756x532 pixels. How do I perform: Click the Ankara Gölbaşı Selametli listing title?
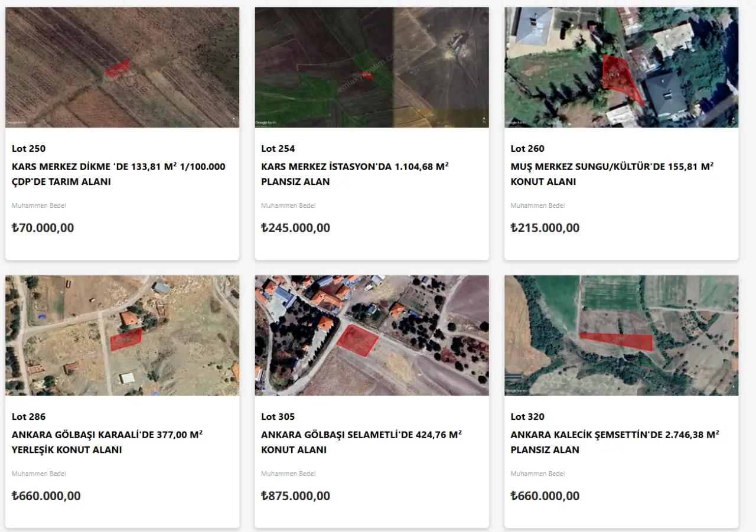click(361, 442)
